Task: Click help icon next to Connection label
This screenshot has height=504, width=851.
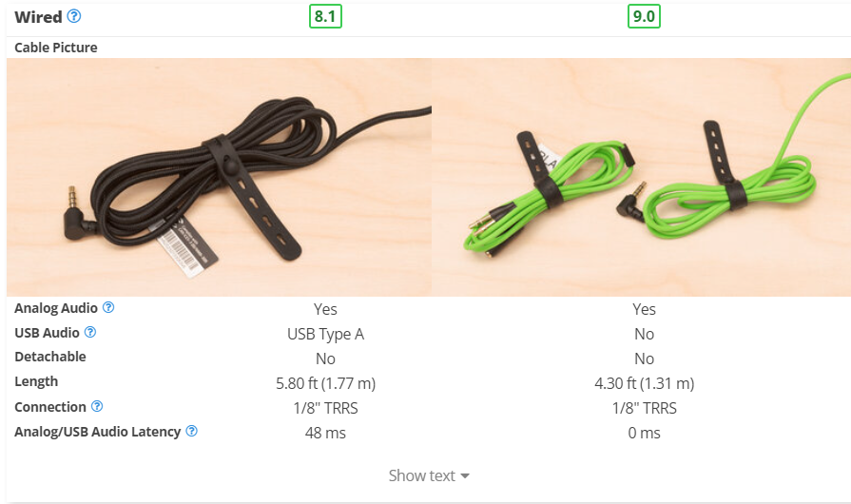Action: click(x=95, y=407)
